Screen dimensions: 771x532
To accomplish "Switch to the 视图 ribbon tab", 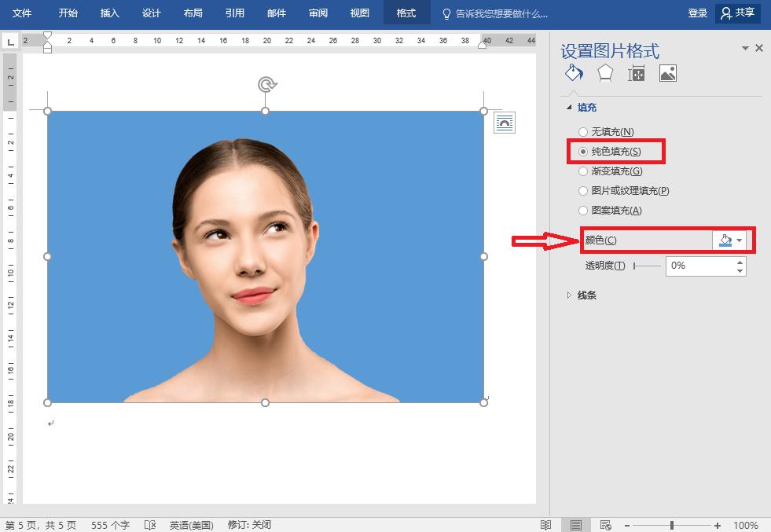I will click(359, 13).
